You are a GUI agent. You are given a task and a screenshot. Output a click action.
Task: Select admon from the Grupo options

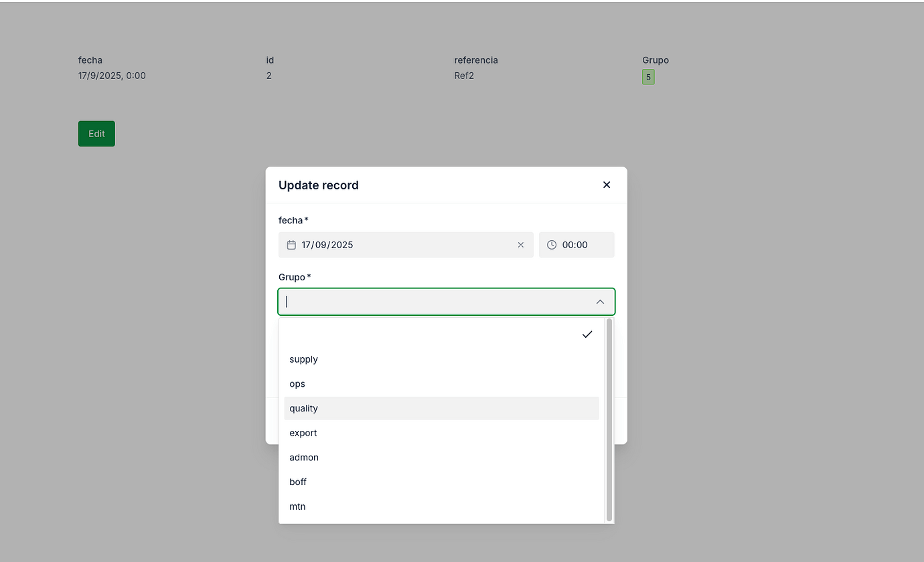pos(304,458)
